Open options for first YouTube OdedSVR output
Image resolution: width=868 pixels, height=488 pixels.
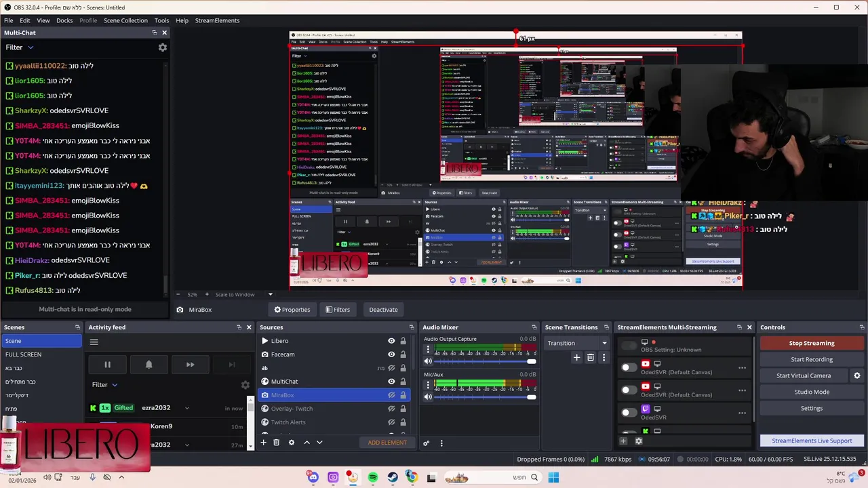tap(742, 368)
